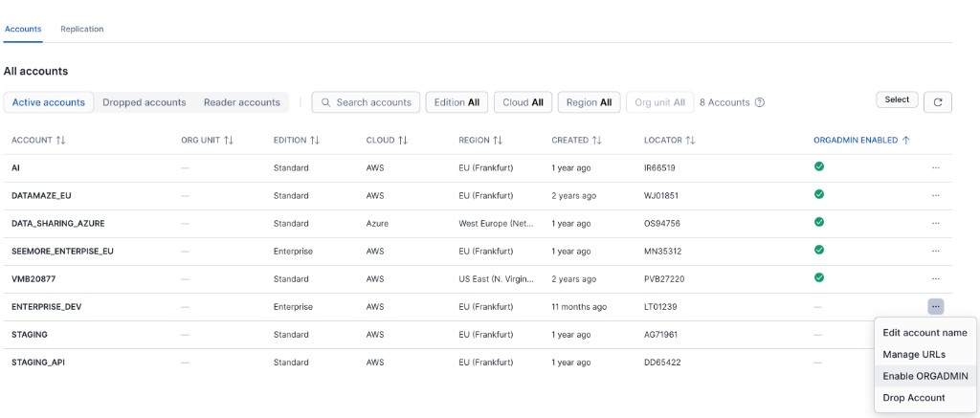The image size is (980, 418).
Task: Click the STAGING_API account name
Action: [x=38, y=363]
